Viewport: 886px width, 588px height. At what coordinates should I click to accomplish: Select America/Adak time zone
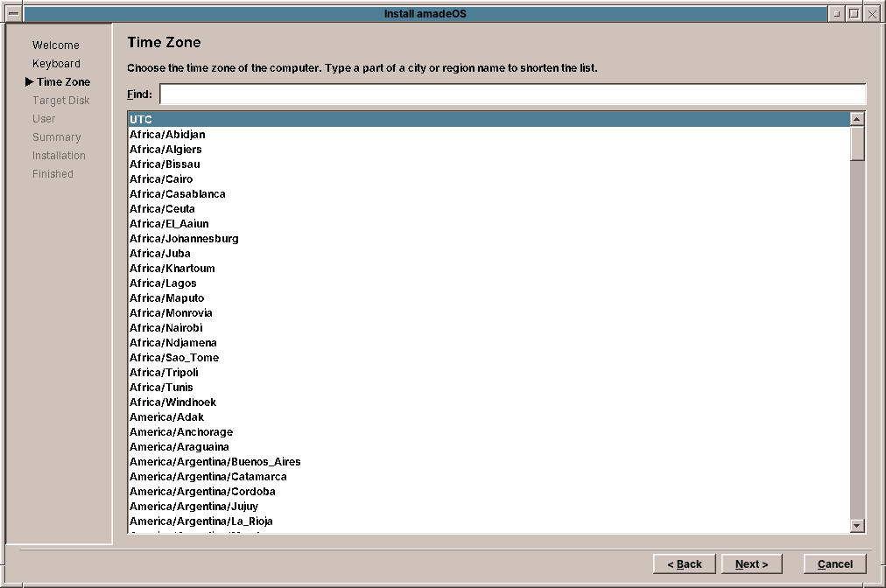pyautogui.click(x=489, y=416)
